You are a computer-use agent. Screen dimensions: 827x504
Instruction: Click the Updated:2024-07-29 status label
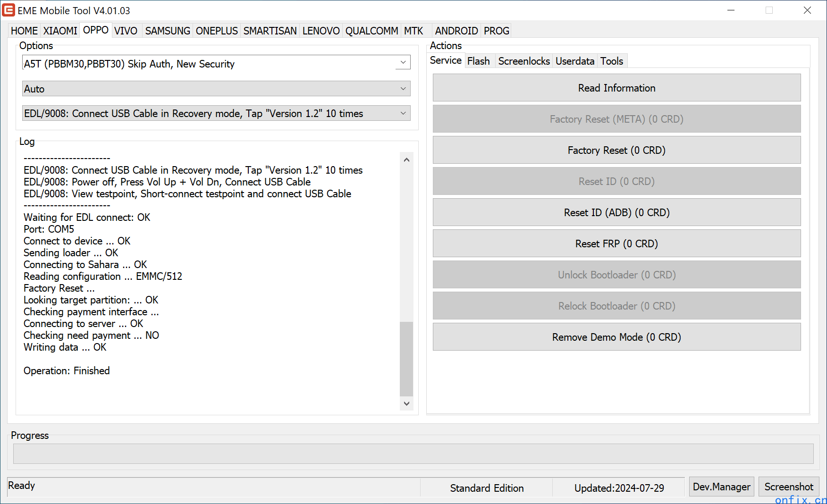619,488
